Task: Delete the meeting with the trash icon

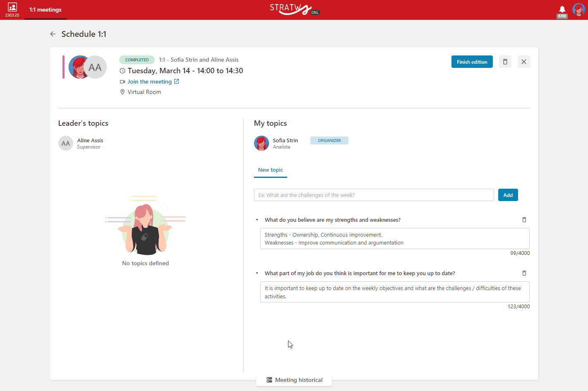Action: click(x=505, y=62)
